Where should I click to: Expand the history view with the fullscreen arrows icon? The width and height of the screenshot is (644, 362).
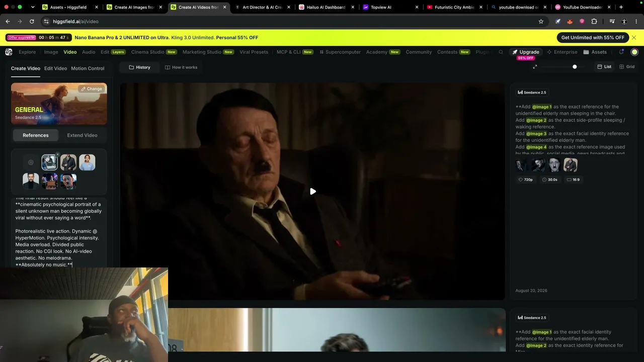(x=535, y=67)
